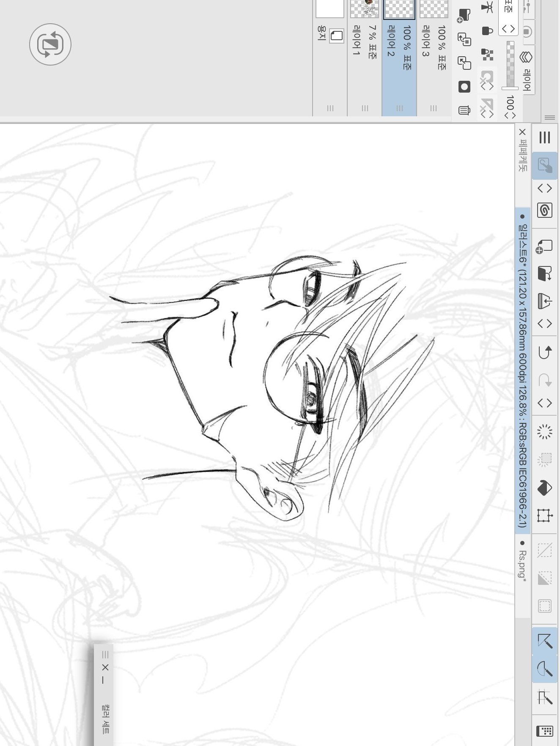This screenshot has height=746, width=560.
Task: Open the 표준 blending mode dropdown
Action: click(508, 17)
